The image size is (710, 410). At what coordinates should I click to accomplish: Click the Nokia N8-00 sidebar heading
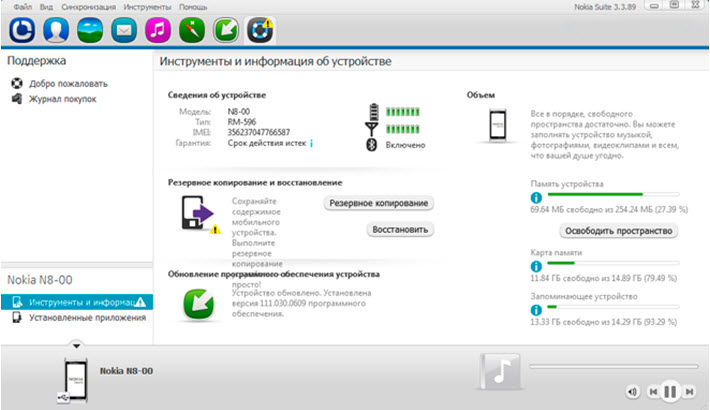point(40,280)
